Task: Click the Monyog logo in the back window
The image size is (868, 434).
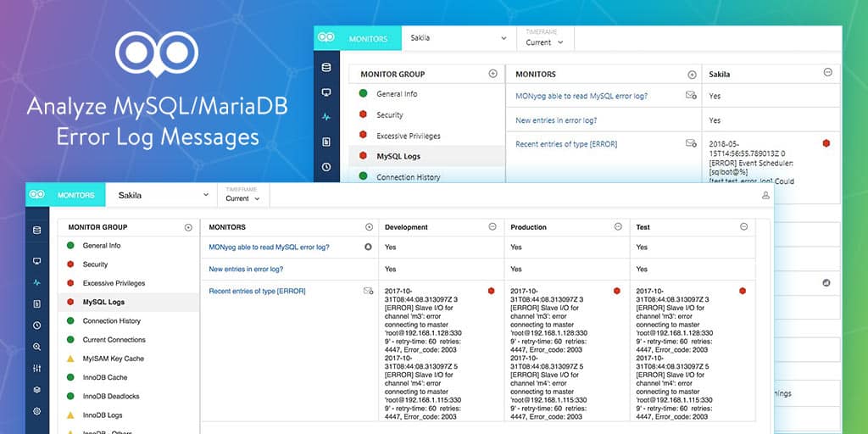Action: [x=326, y=37]
